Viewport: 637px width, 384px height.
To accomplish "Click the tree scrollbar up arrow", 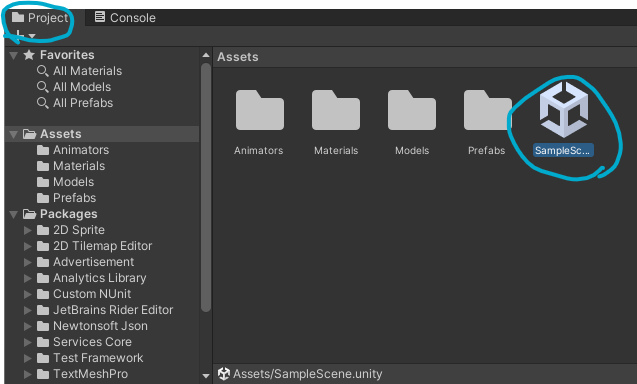I will pyautogui.click(x=206, y=55).
